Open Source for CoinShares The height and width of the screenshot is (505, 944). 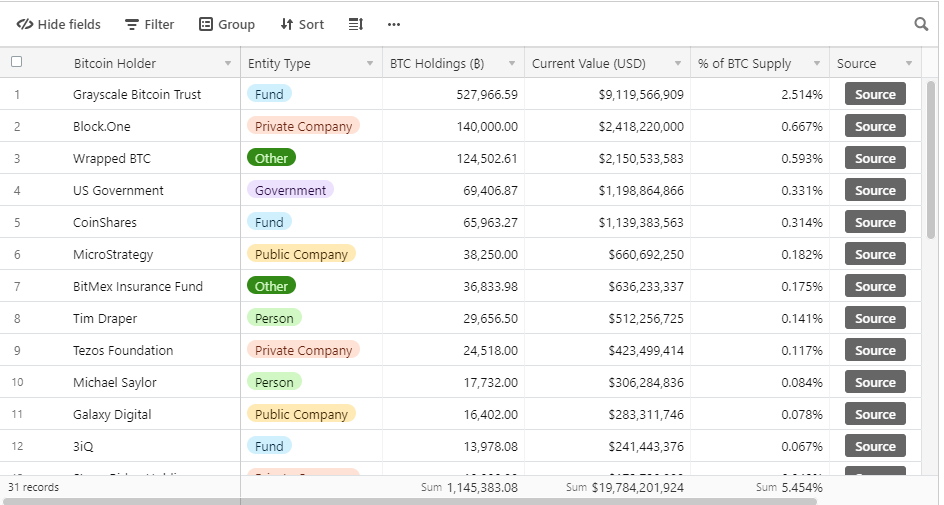pyautogui.click(x=875, y=222)
